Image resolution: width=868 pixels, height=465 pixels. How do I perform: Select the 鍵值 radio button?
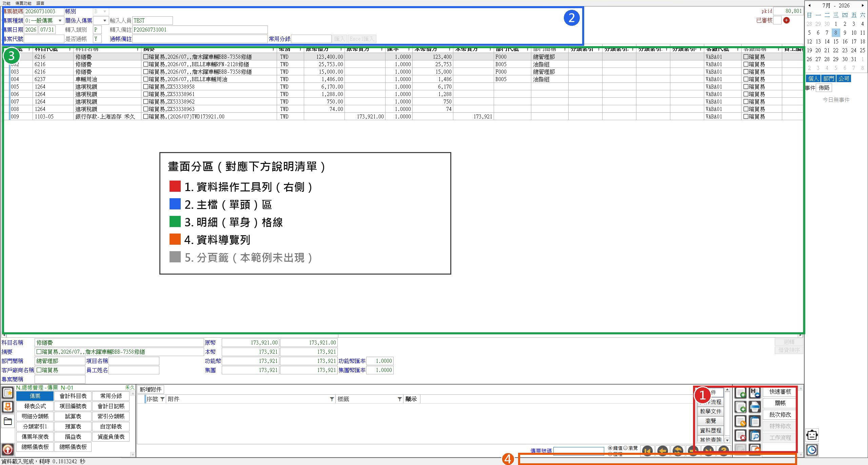(610, 448)
